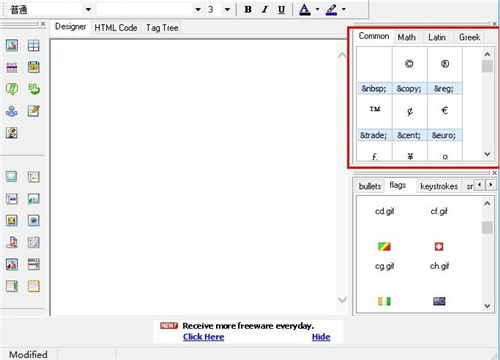
Task: Click the file upload icon with red arrow
Action: coord(12,242)
